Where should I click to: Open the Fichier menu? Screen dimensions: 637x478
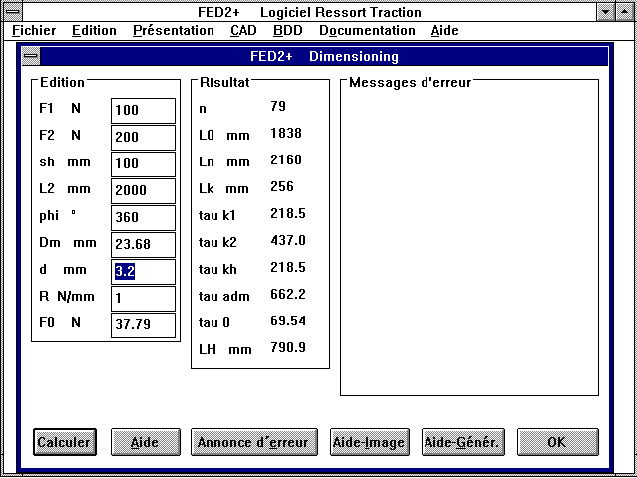[34, 30]
